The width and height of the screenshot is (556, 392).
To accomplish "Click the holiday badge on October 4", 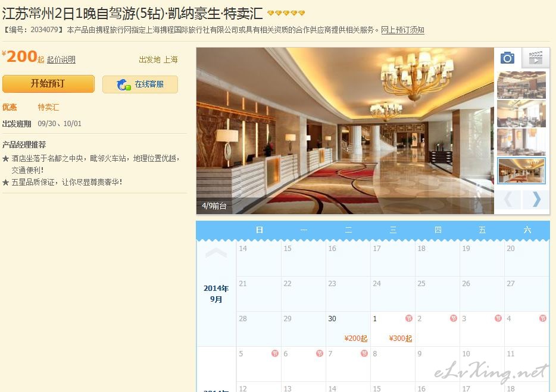I will (542, 318).
